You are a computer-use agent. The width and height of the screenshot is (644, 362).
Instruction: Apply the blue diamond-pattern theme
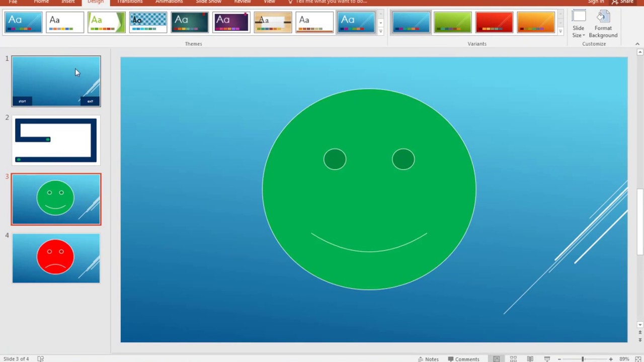(x=148, y=23)
